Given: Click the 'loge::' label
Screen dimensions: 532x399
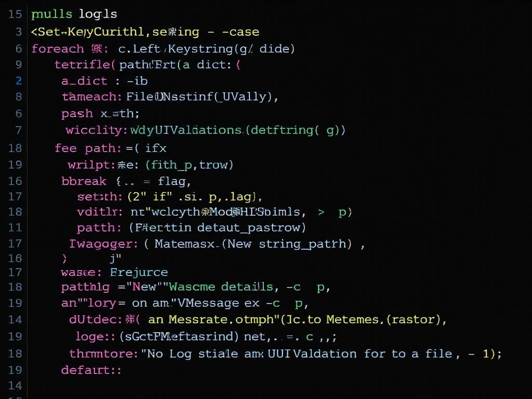Looking at the screenshot, I should tap(96, 337).
